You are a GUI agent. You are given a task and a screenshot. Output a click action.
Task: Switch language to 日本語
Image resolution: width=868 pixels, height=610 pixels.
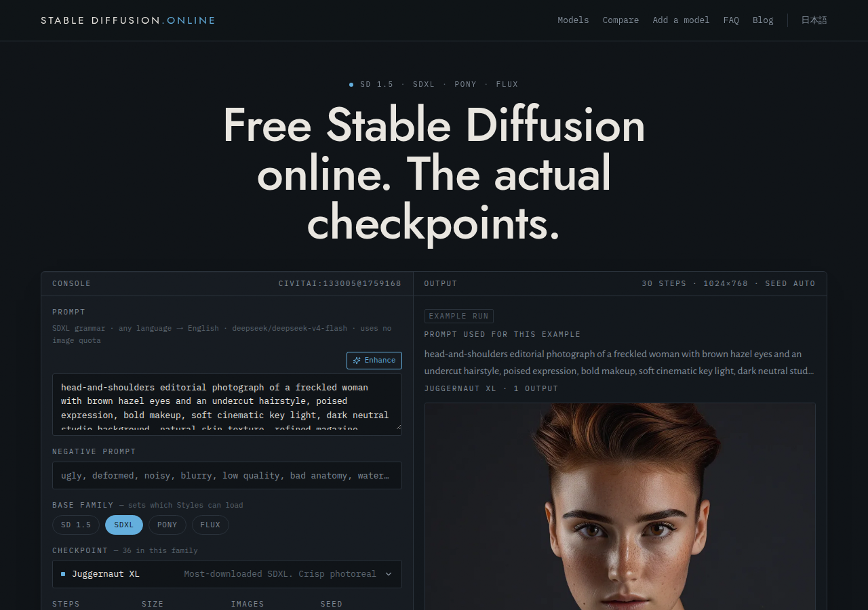click(814, 20)
